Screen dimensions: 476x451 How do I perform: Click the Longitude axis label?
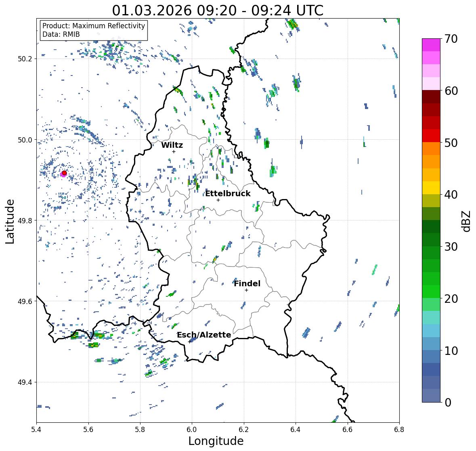coord(216,441)
